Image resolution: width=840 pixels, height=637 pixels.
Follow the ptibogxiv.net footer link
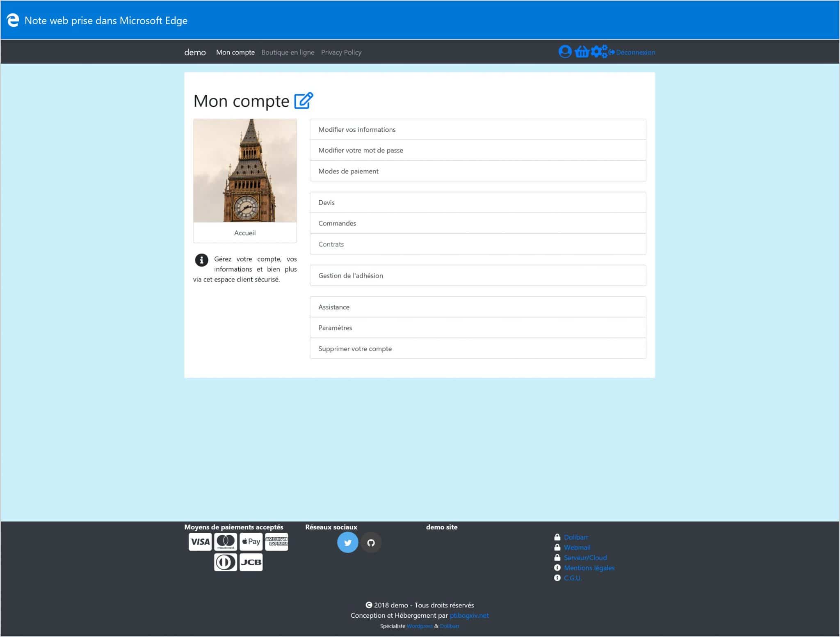[469, 615]
